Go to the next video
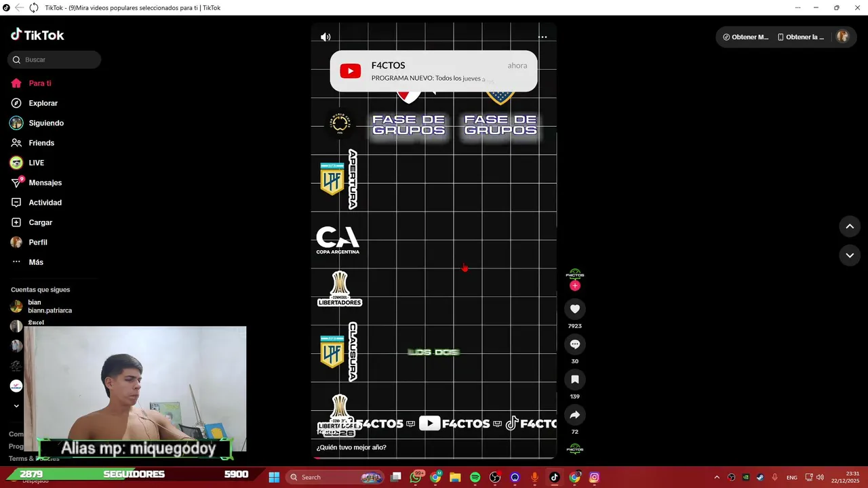This screenshot has height=488, width=868. tap(850, 256)
